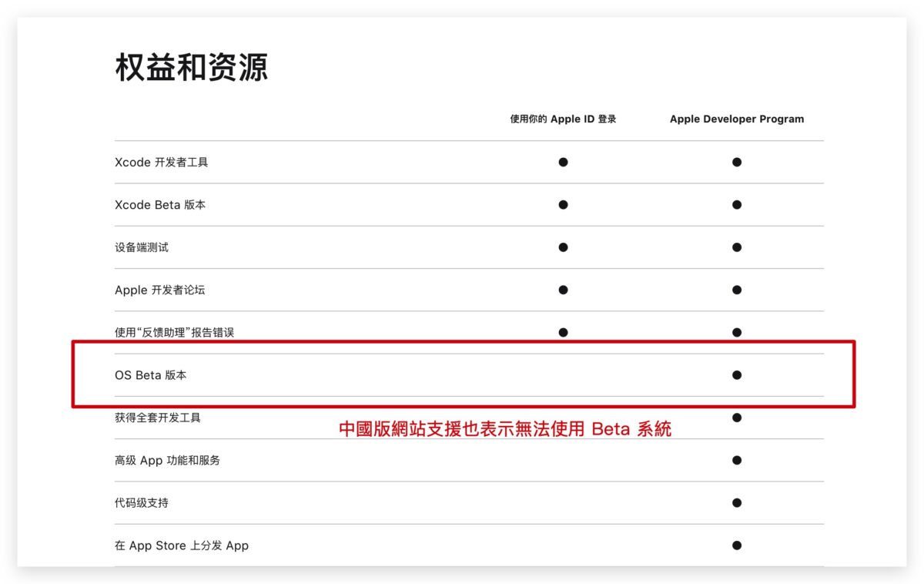
Task: Click the Apple Developer Program column header
Action: pos(737,119)
